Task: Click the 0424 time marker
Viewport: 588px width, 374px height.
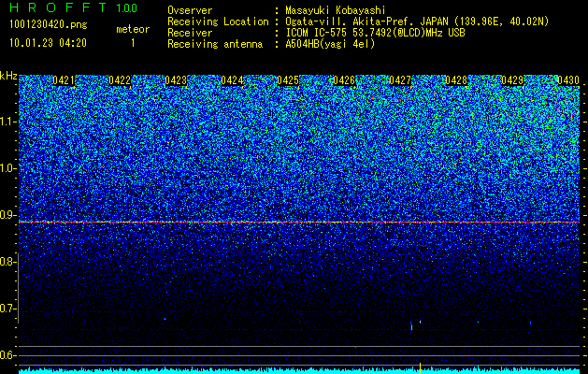Action: click(x=232, y=80)
